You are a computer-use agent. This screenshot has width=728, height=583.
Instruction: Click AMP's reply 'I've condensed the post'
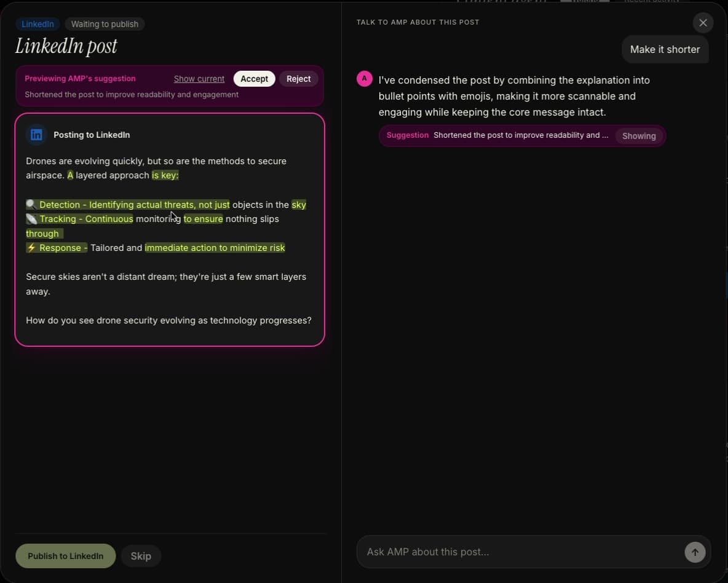pos(514,96)
